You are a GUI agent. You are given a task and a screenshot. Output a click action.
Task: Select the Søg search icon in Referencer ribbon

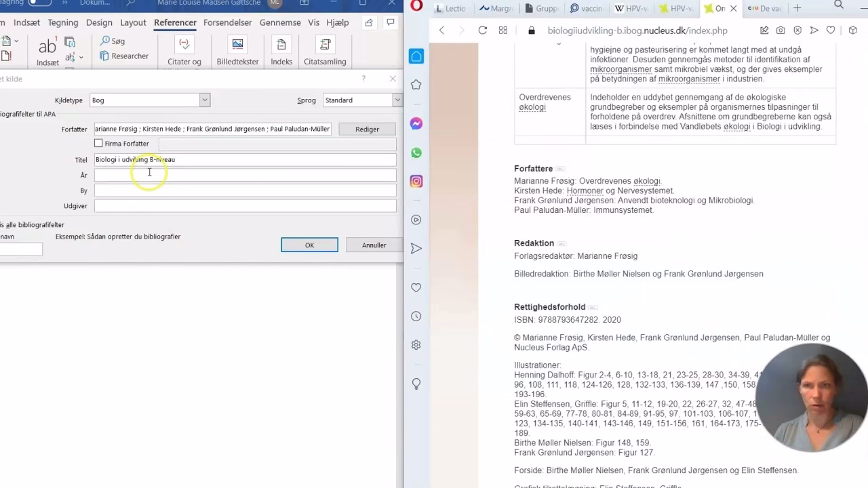point(117,41)
